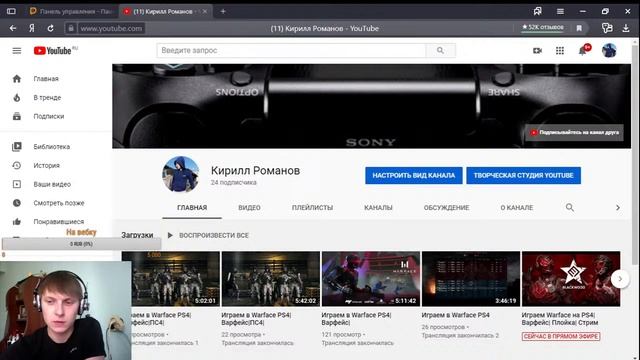Open the Загрузки section link
This screenshot has height=360, width=640.
[137, 236]
